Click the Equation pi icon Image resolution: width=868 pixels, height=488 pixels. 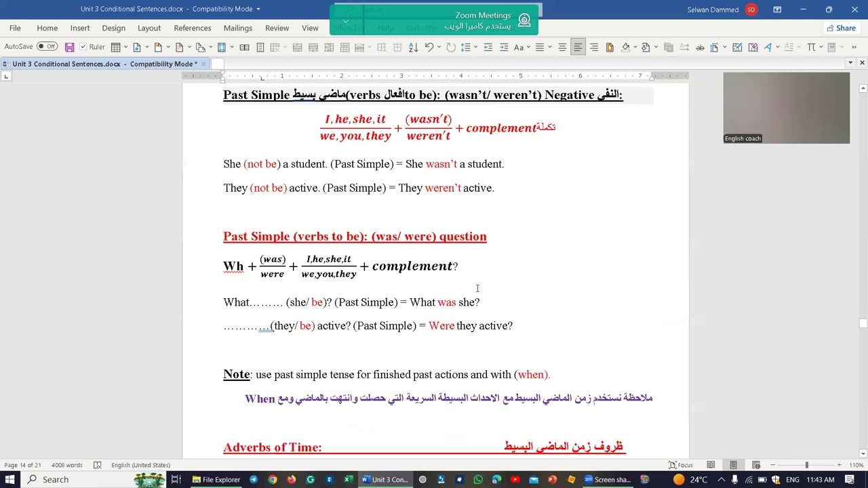pos(811,47)
